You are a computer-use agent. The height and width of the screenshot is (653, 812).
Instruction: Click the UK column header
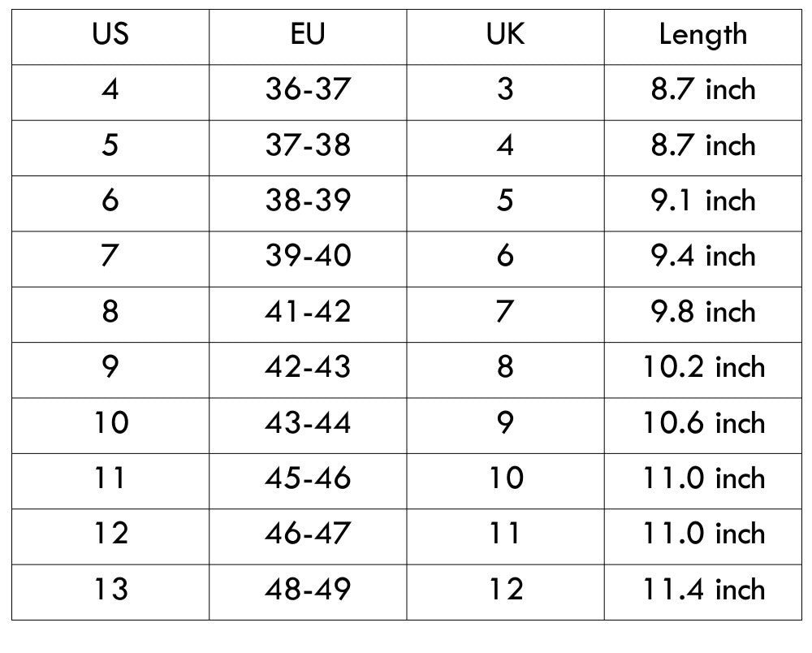(x=505, y=37)
